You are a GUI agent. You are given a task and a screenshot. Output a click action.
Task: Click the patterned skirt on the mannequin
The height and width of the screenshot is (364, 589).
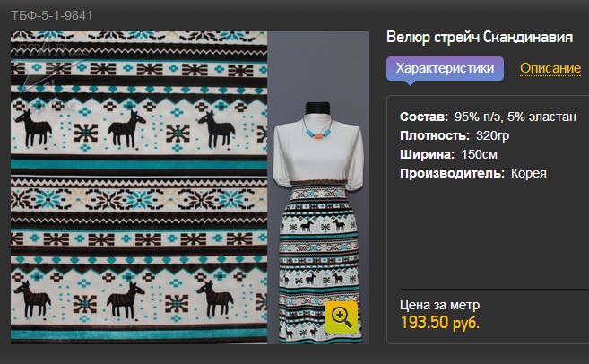click(319, 262)
